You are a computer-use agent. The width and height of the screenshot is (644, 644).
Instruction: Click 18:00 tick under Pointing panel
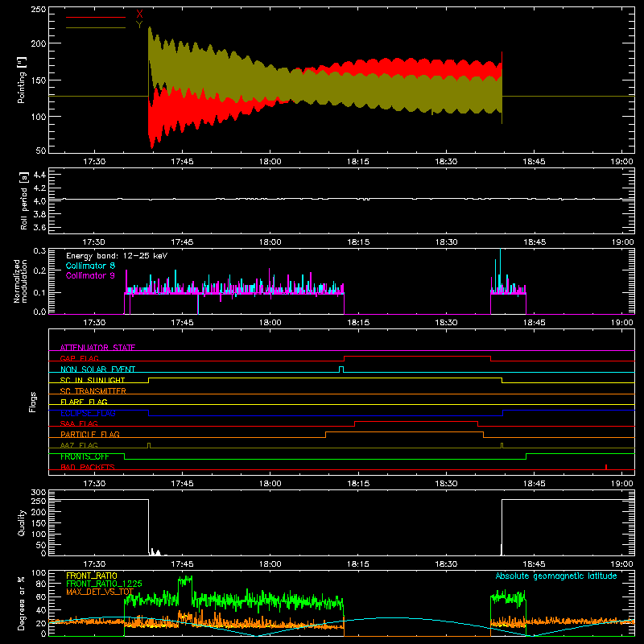coord(270,162)
